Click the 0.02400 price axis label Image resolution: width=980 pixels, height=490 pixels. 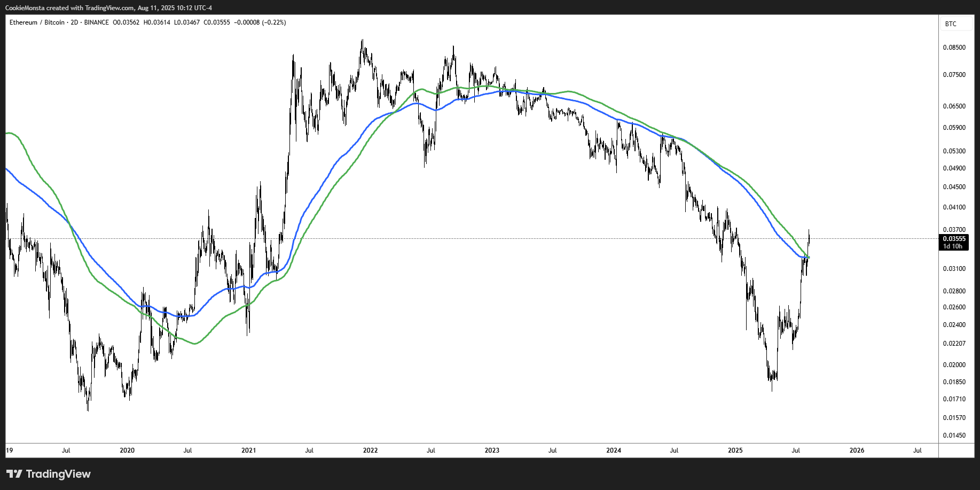pos(954,325)
